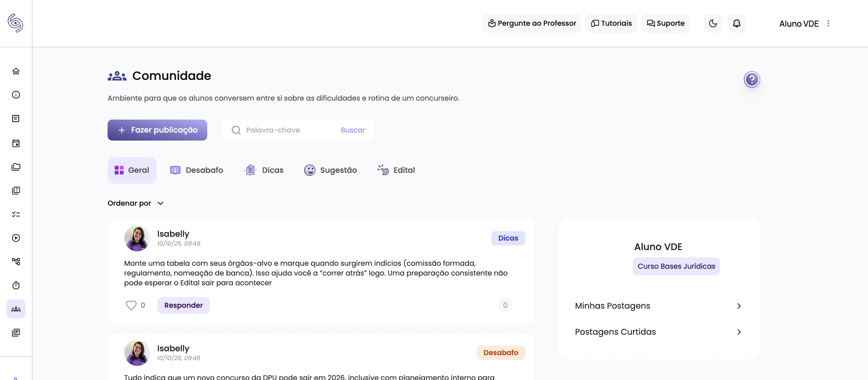Screen dimensions: 868x380
Task: Click the Curso Bases Jurídicas badge
Action: (x=676, y=266)
